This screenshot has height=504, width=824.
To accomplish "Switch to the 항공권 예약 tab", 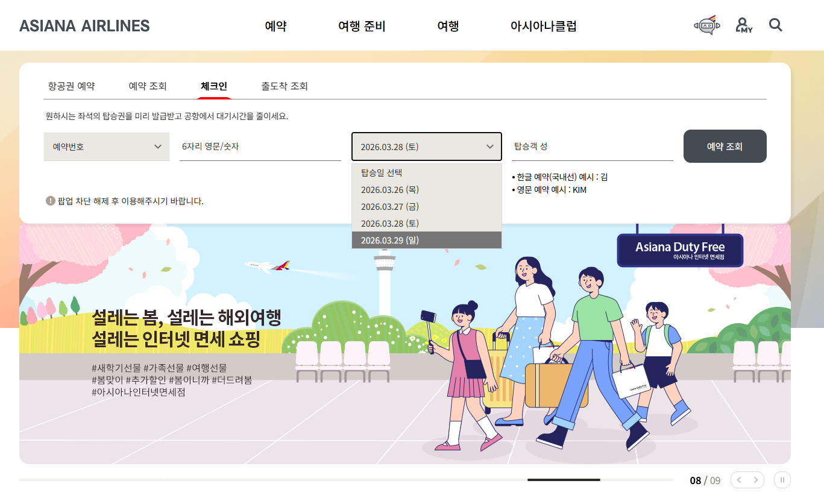I will pyautogui.click(x=71, y=86).
